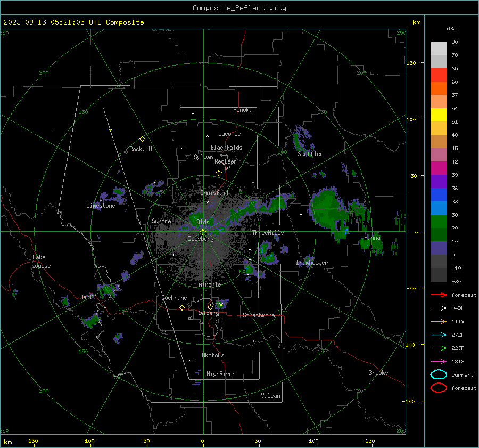Click the Strathmore label
This screenshot has height=448, width=479.
(259, 315)
